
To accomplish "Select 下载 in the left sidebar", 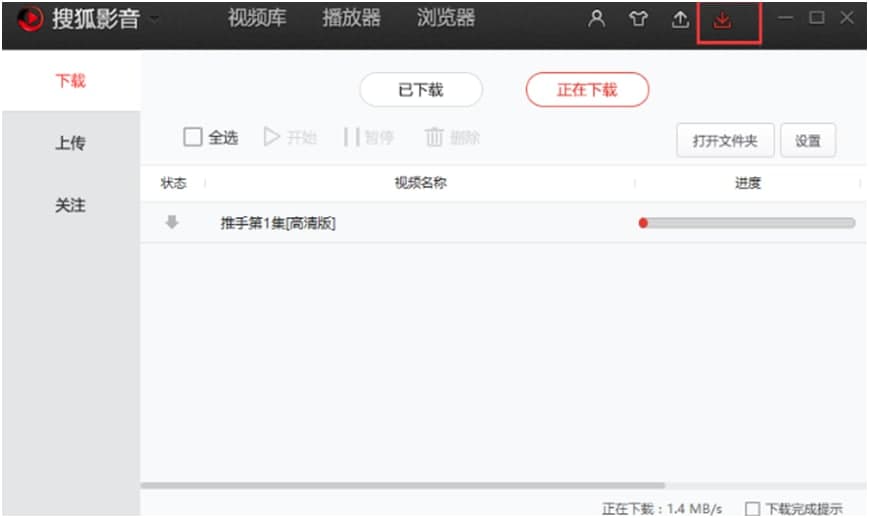I will [x=71, y=81].
